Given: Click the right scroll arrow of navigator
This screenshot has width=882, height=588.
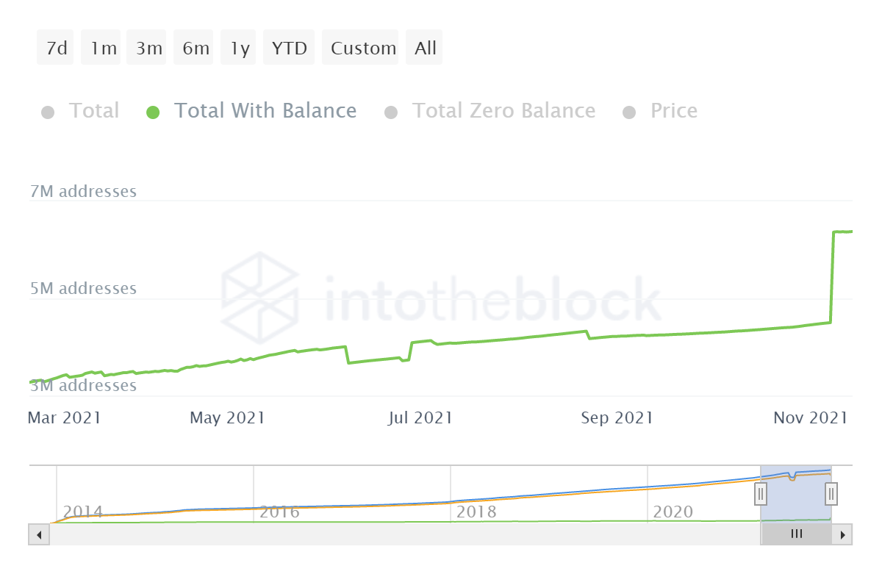Looking at the screenshot, I should pos(843,534).
